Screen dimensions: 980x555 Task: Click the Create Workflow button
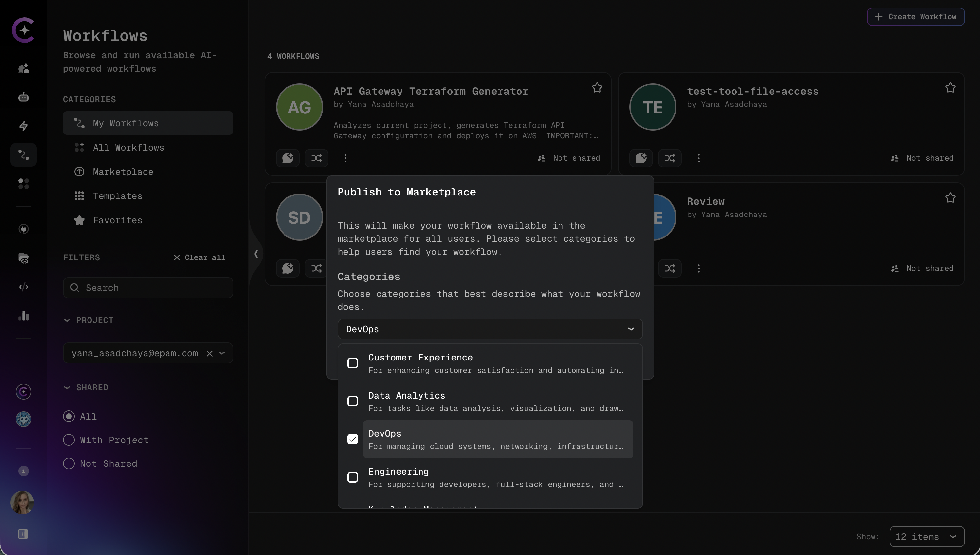pyautogui.click(x=916, y=17)
